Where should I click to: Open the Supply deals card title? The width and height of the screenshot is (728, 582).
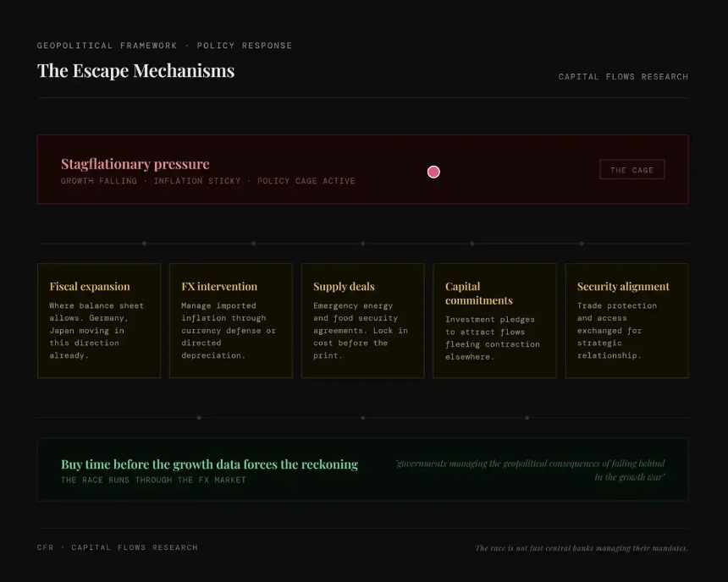(344, 287)
